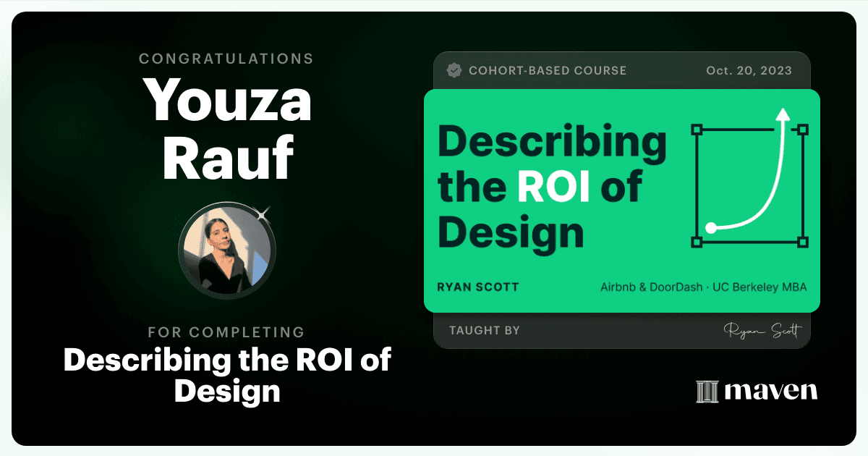Click the sparkle star on the profile photo ring

pyautogui.click(x=263, y=214)
